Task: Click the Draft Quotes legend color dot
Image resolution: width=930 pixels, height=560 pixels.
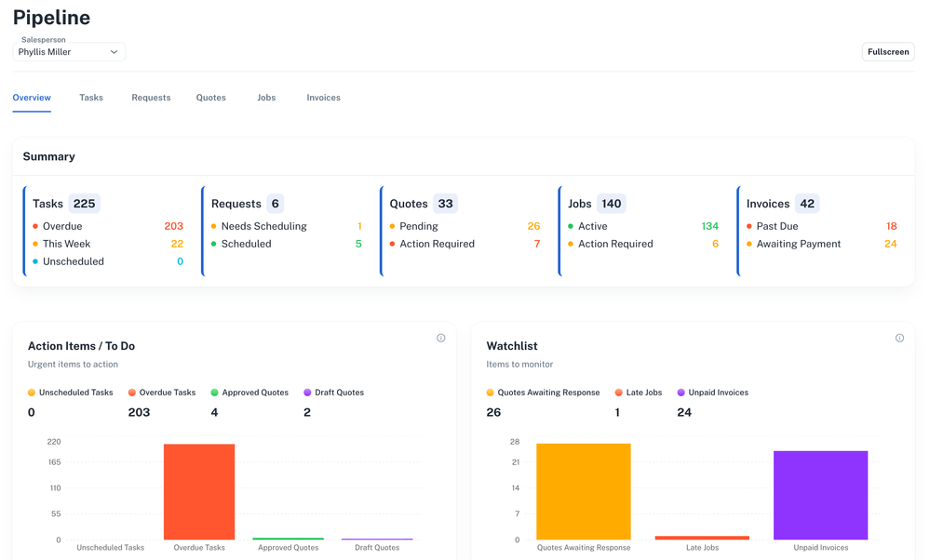Action: click(307, 393)
